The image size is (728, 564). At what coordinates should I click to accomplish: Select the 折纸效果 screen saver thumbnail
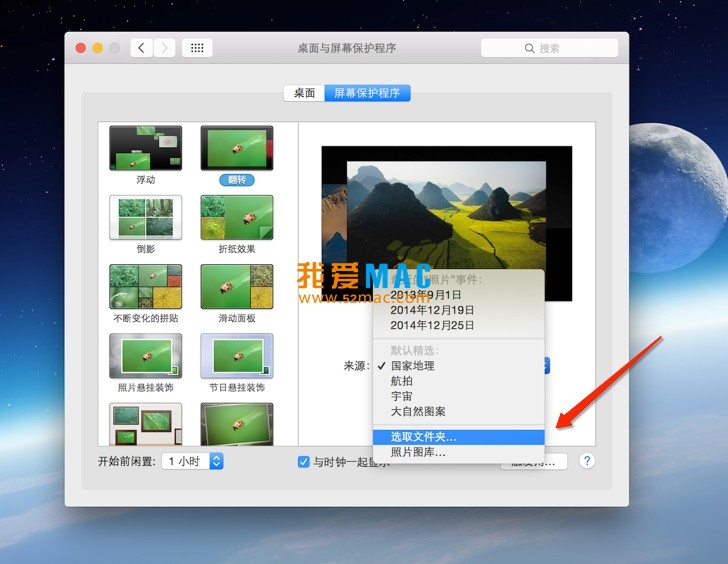tap(237, 217)
